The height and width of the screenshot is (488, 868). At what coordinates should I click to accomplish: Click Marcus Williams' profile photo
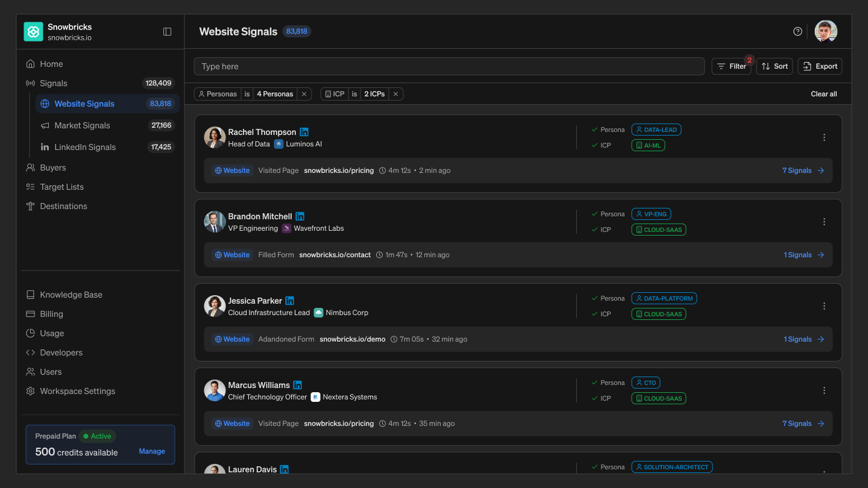click(x=215, y=390)
